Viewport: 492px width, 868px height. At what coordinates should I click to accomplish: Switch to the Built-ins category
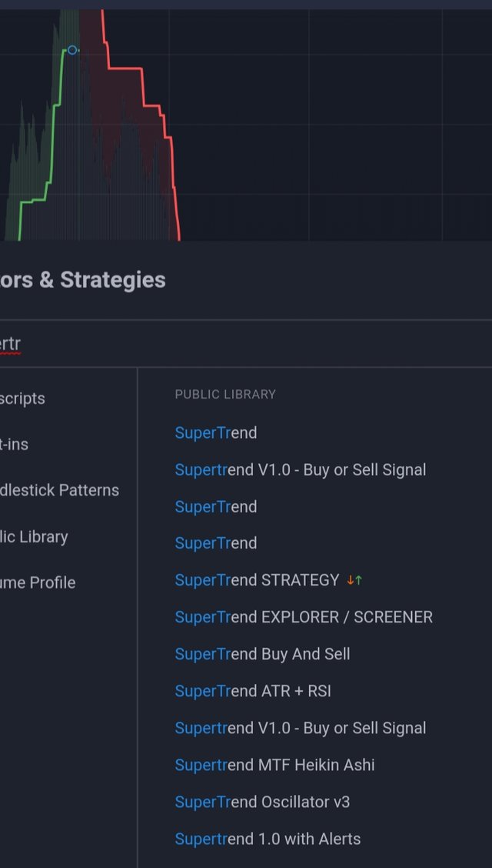[x=15, y=444]
